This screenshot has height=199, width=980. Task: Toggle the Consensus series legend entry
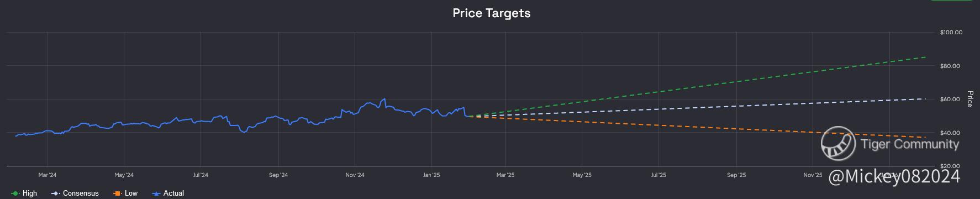pos(75,193)
